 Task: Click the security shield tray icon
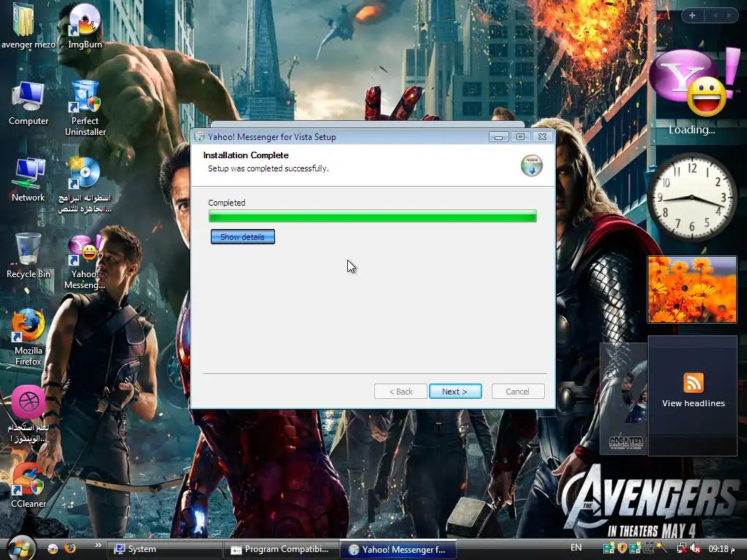point(622,548)
